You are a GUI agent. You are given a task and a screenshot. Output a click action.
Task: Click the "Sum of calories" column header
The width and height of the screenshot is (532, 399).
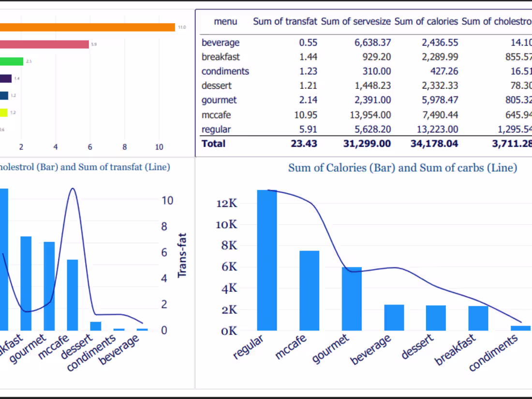426,22
